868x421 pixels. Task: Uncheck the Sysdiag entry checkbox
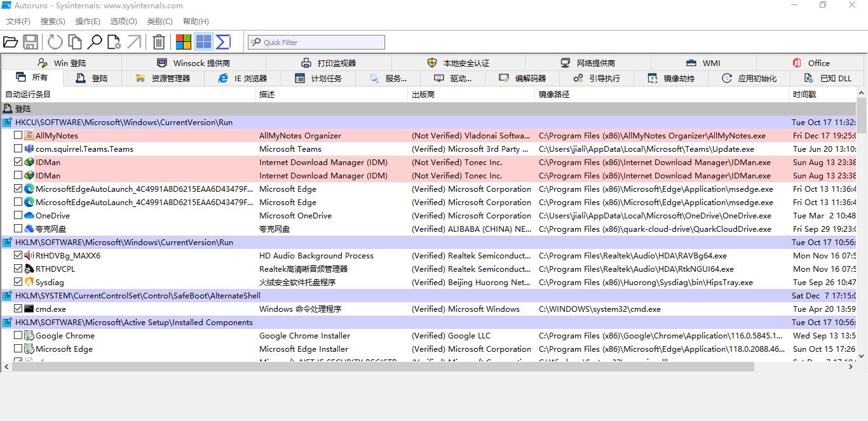tap(18, 282)
